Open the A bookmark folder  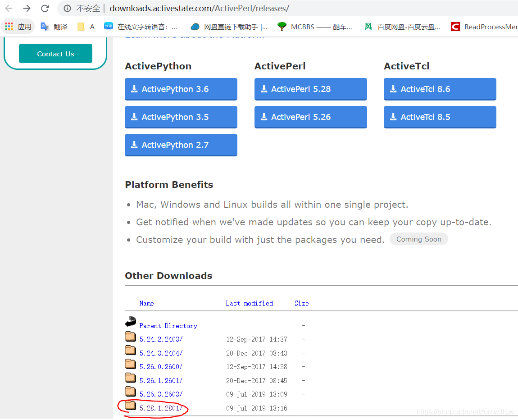click(x=86, y=27)
